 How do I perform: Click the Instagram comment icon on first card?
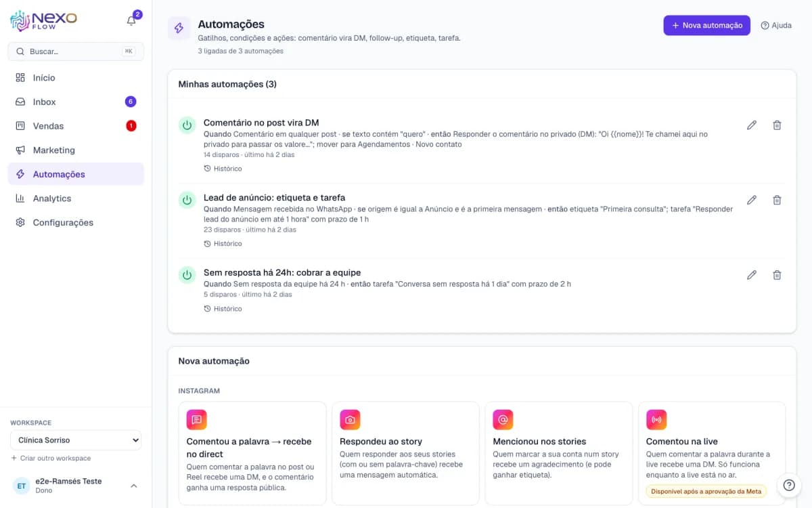[x=197, y=420]
